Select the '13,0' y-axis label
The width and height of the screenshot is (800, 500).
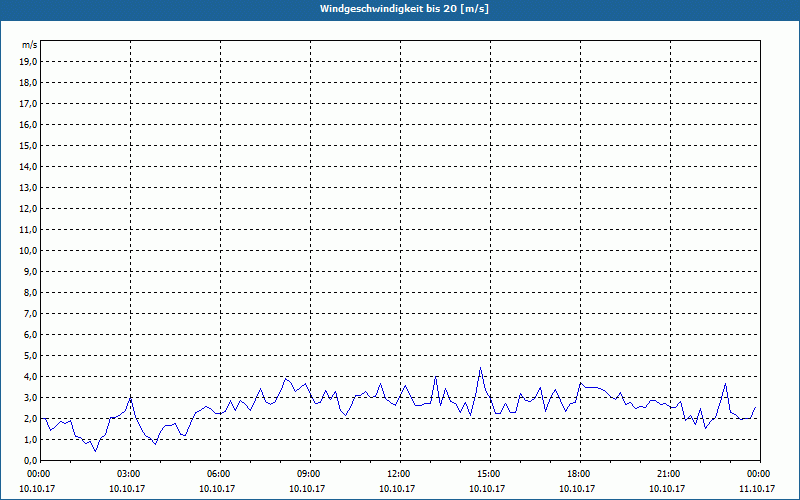click(28, 187)
